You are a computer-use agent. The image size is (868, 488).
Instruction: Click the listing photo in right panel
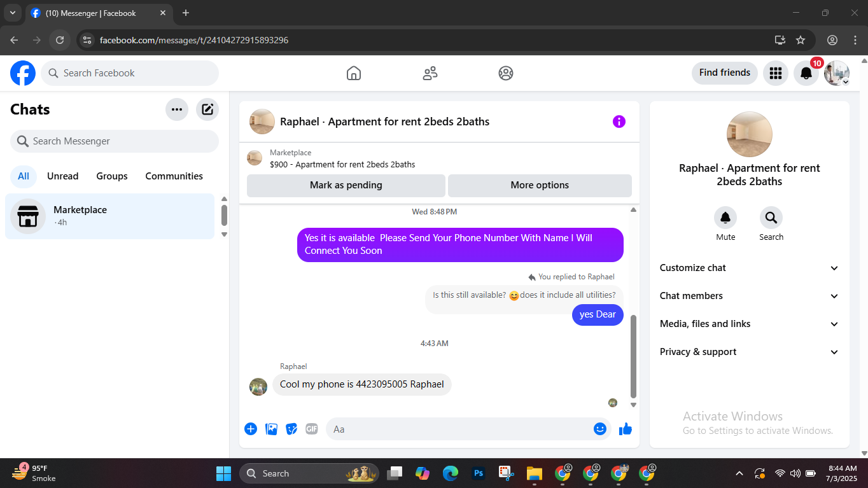[x=750, y=134]
